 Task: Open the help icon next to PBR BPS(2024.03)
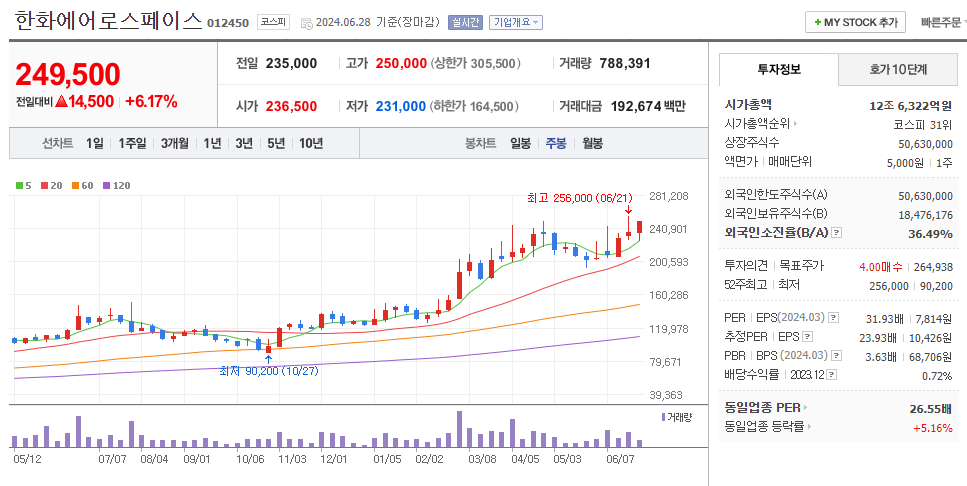(836, 356)
